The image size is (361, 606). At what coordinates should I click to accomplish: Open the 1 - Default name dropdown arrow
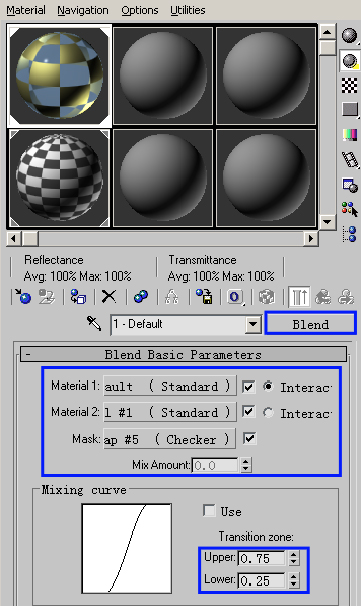(253, 324)
